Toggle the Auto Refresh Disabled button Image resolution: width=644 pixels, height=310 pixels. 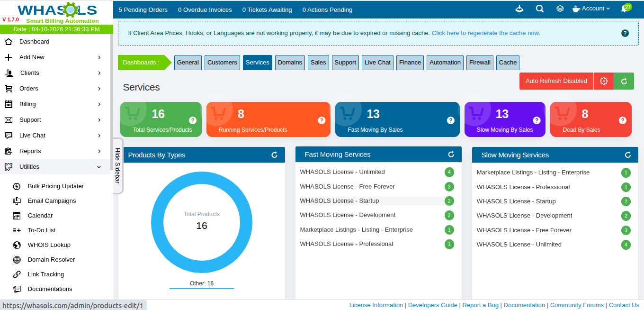556,81
